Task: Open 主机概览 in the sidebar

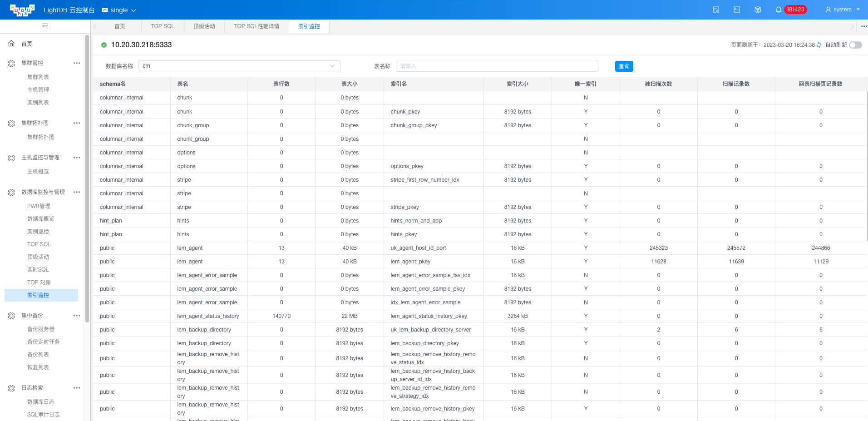Action: point(38,172)
